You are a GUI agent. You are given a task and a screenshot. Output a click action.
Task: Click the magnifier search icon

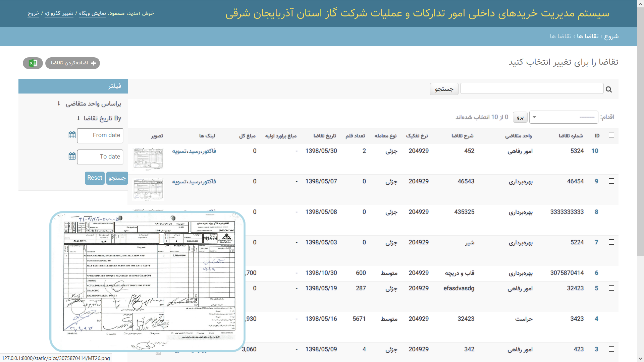click(x=609, y=89)
